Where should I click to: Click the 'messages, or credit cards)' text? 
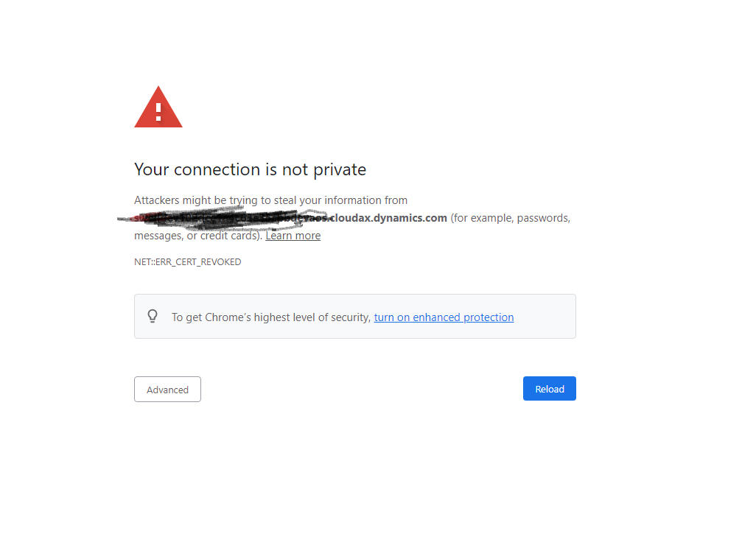pyautogui.click(x=198, y=236)
